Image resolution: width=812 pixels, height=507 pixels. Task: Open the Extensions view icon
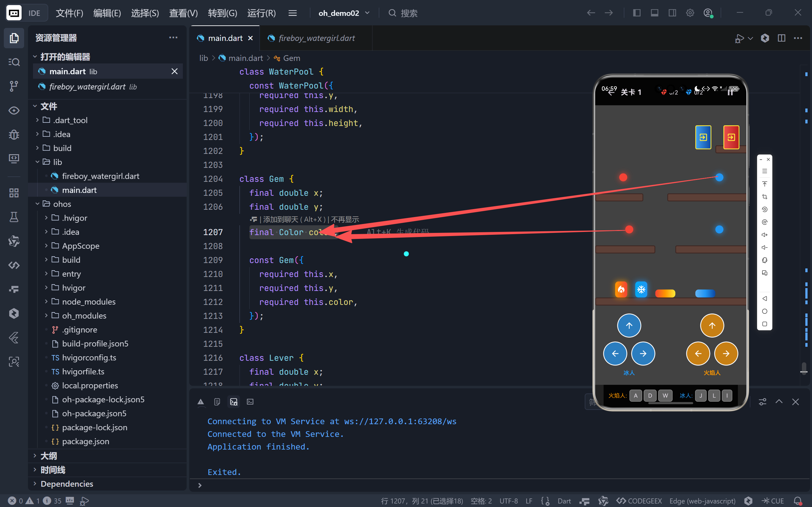pos(14,193)
